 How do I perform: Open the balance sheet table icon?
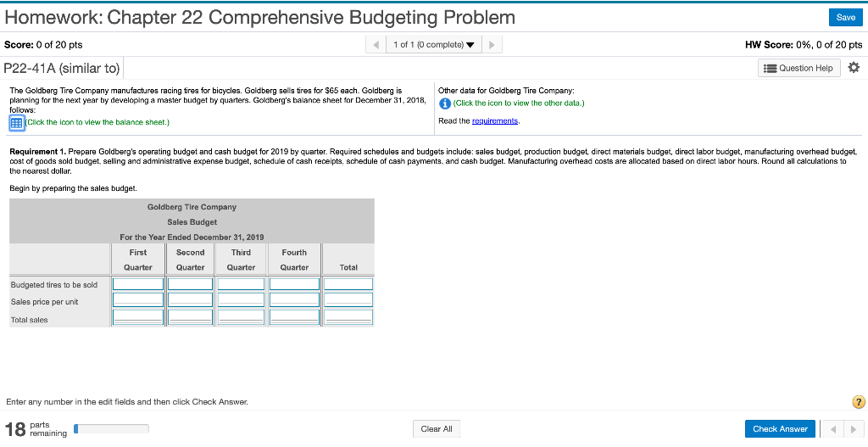17,123
